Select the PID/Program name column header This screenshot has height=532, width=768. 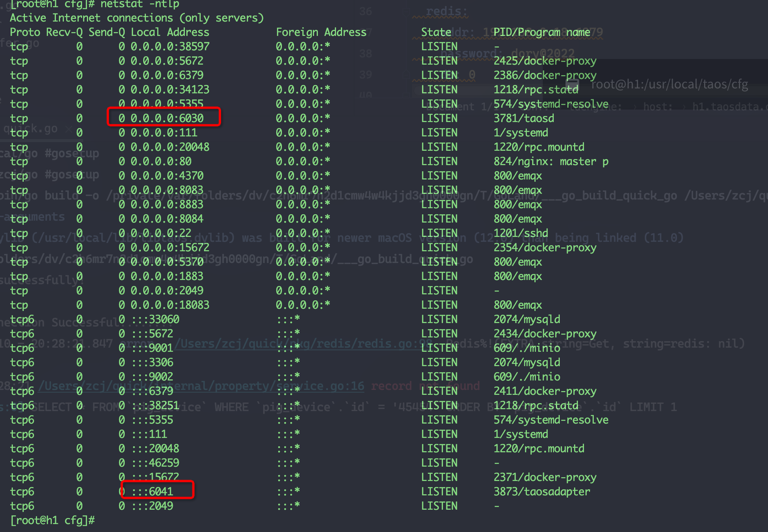coord(541,32)
